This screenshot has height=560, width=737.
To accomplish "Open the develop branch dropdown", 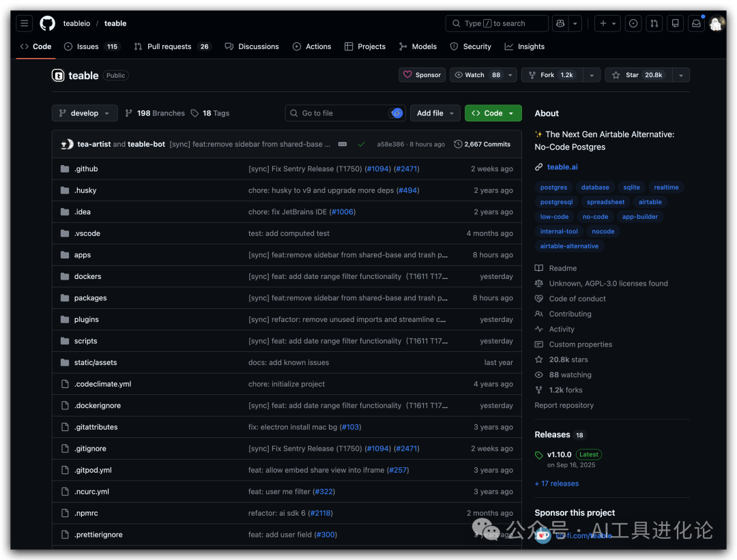I will (x=85, y=113).
